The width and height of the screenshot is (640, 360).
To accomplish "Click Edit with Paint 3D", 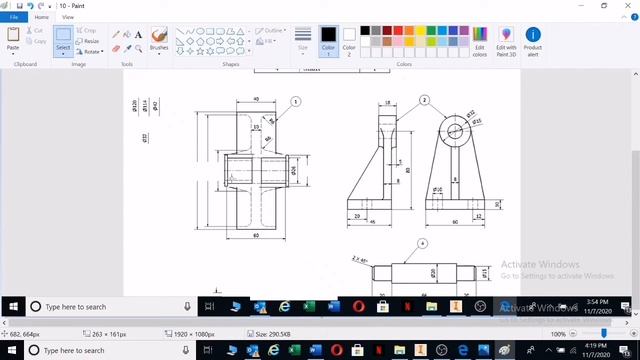I will point(506,41).
